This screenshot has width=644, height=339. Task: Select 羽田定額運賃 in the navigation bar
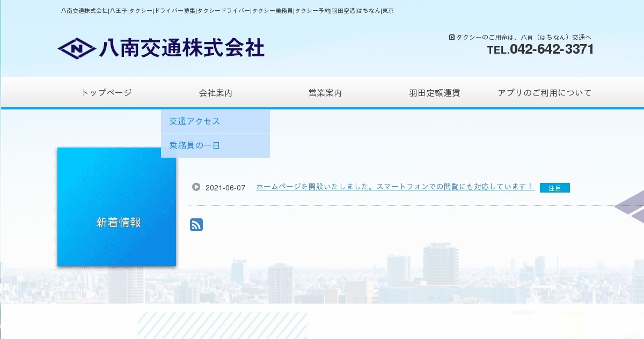pos(434,93)
